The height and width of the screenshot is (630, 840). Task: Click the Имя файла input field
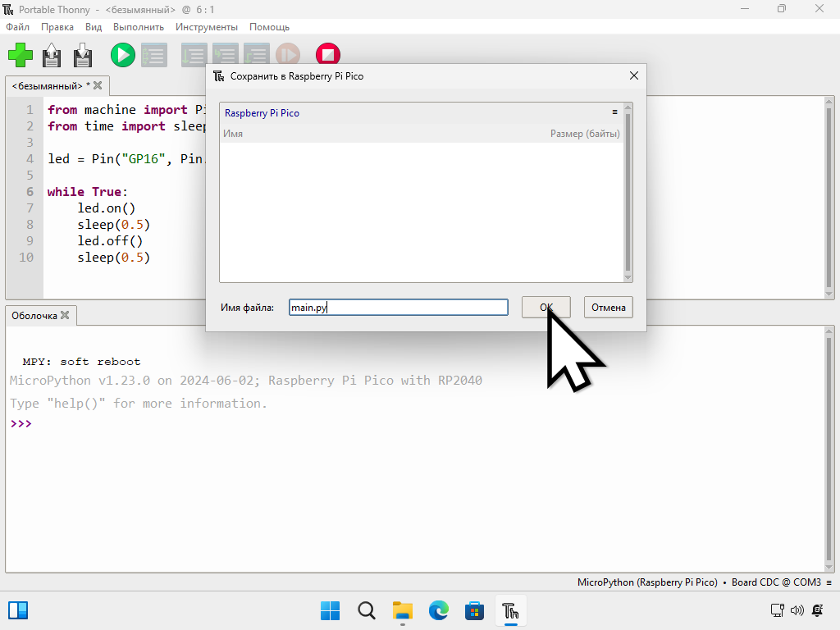[399, 308]
